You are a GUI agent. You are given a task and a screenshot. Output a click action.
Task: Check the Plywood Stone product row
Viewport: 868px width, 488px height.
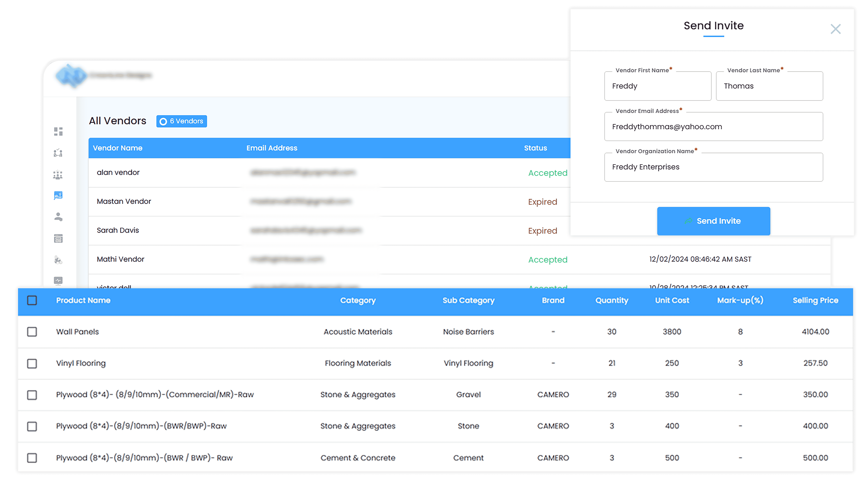click(x=32, y=426)
